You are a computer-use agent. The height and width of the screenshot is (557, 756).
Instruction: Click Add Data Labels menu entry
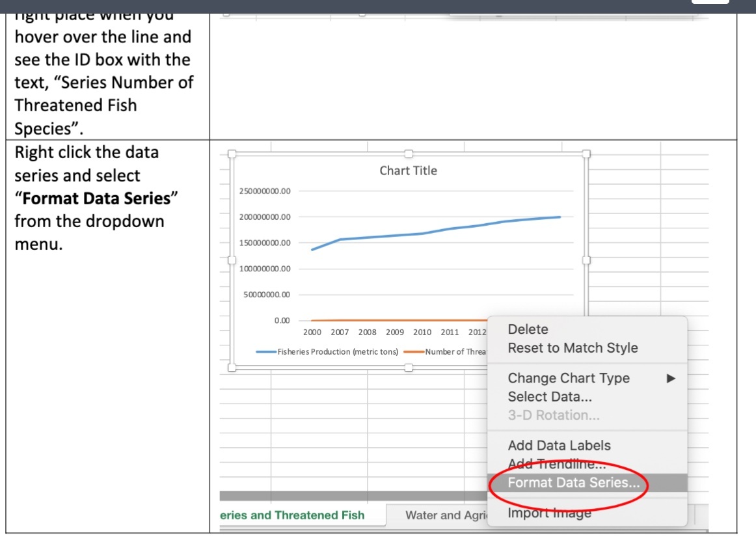point(560,446)
